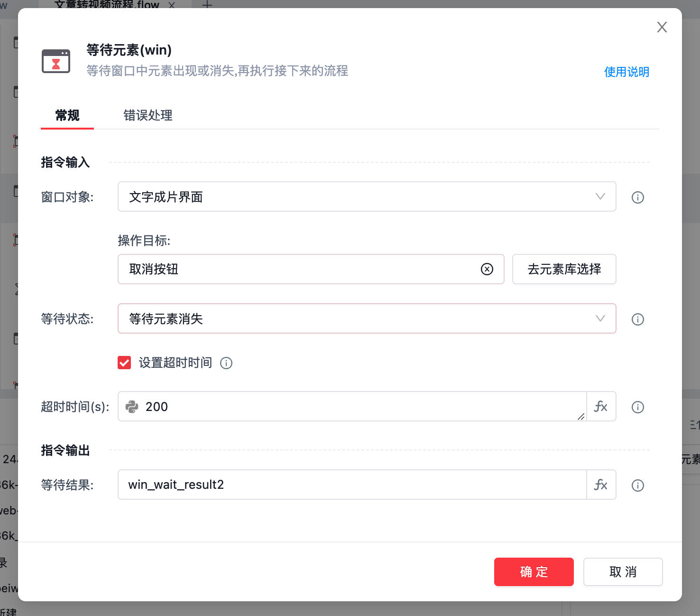Click the info icon beside 等待结果
700x616 pixels.
(638, 485)
